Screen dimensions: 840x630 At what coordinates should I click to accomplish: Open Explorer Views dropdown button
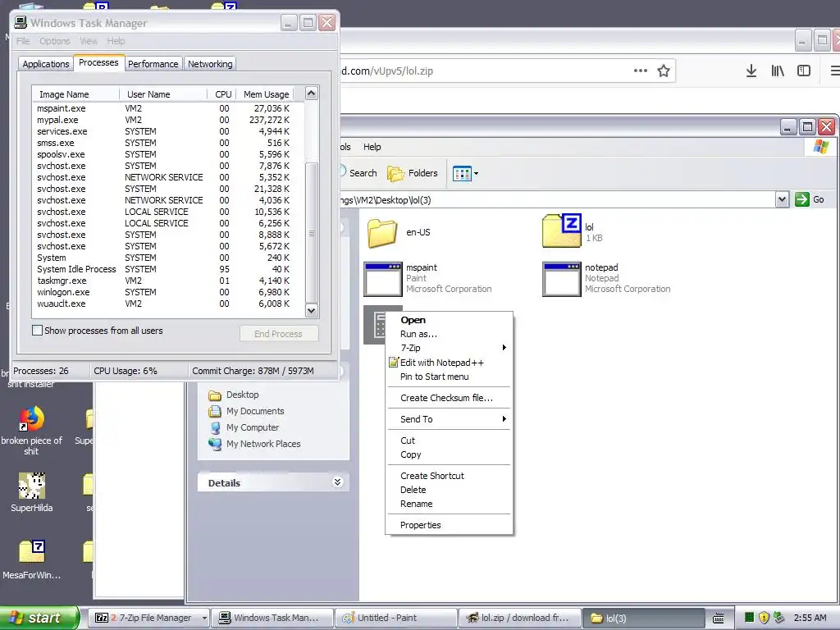click(x=465, y=174)
